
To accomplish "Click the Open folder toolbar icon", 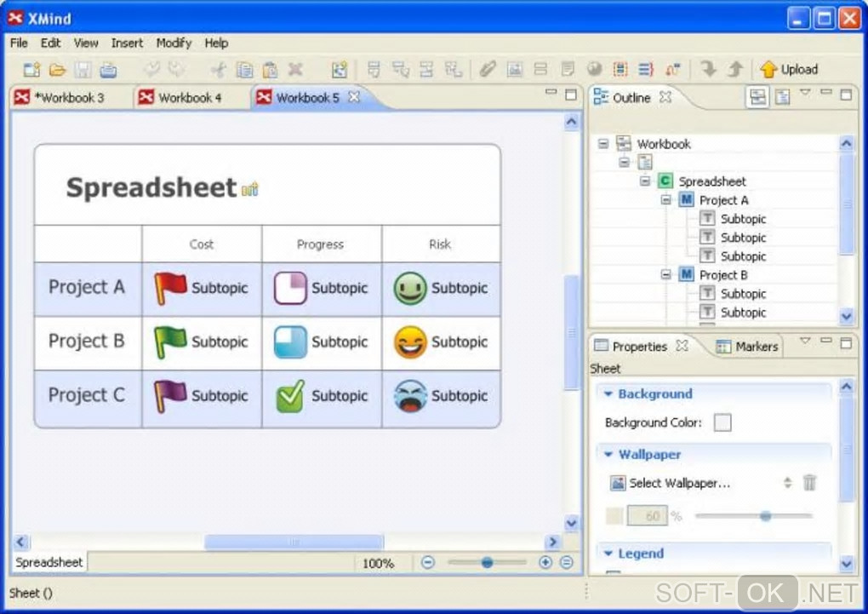I will [57, 69].
